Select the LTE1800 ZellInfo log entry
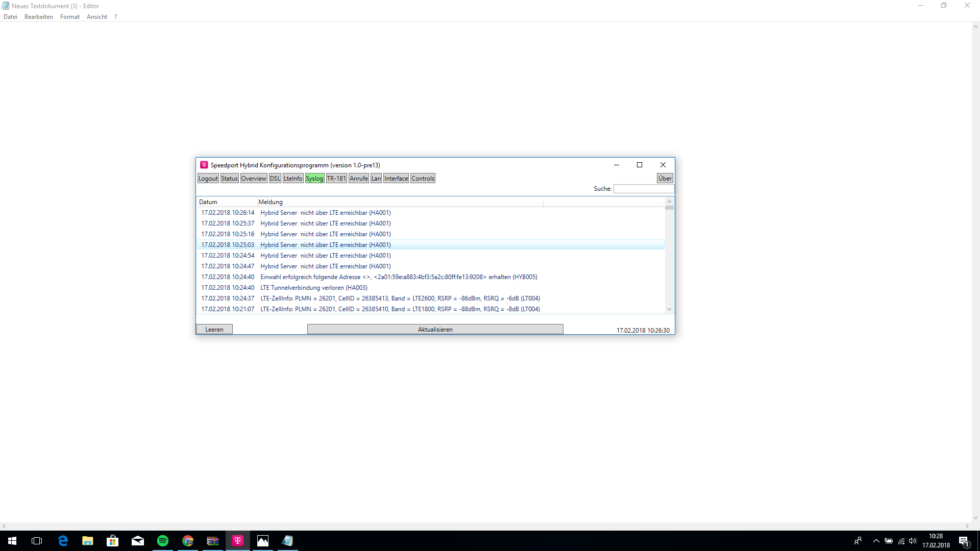 431,309
